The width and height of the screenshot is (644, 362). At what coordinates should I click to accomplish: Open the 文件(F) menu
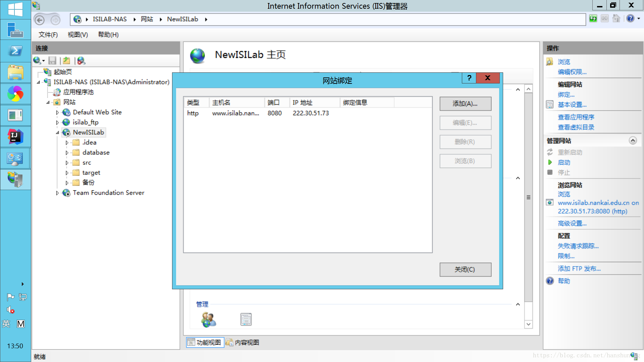click(x=48, y=35)
